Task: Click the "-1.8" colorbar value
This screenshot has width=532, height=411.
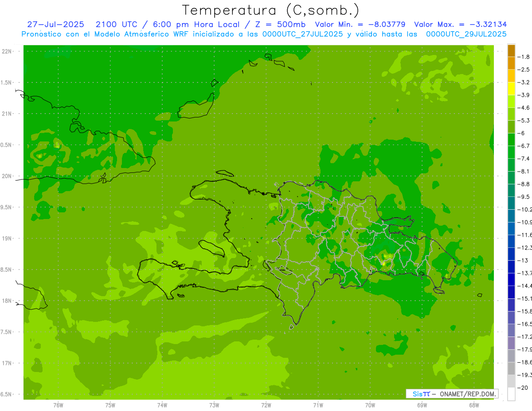Action: 524,57
